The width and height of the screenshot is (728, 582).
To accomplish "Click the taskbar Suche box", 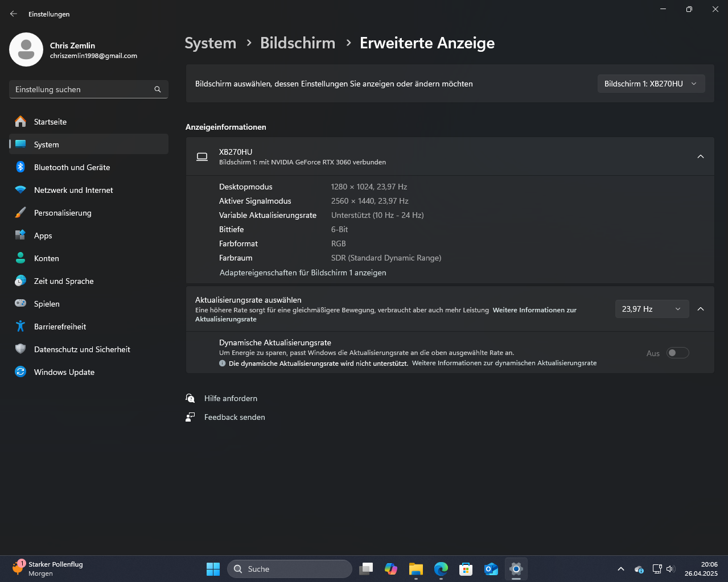I will pos(290,569).
